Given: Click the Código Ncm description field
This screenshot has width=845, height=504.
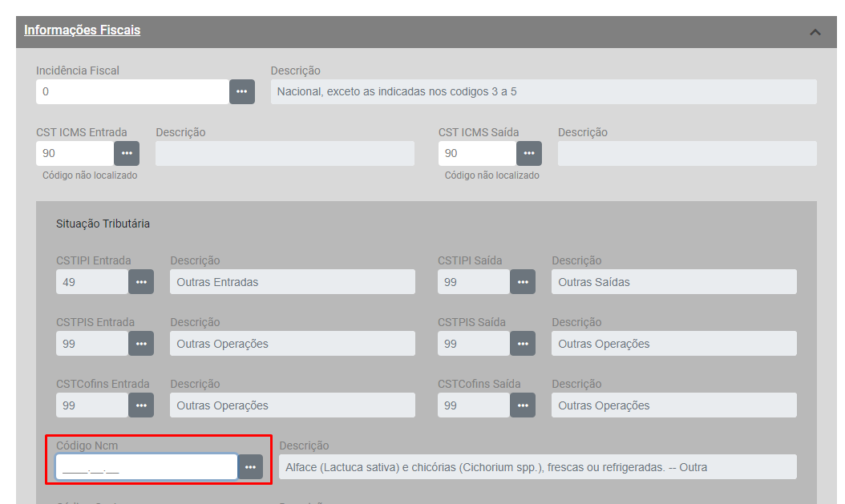Looking at the screenshot, I should tap(537, 467).
